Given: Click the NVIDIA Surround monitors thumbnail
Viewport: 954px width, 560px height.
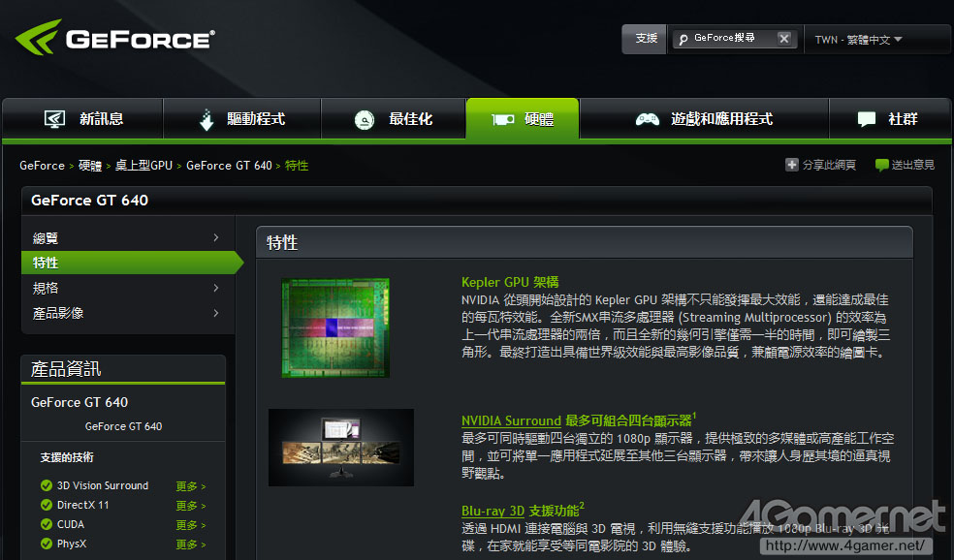Looking at the screenshot, I should click(340, 448).
